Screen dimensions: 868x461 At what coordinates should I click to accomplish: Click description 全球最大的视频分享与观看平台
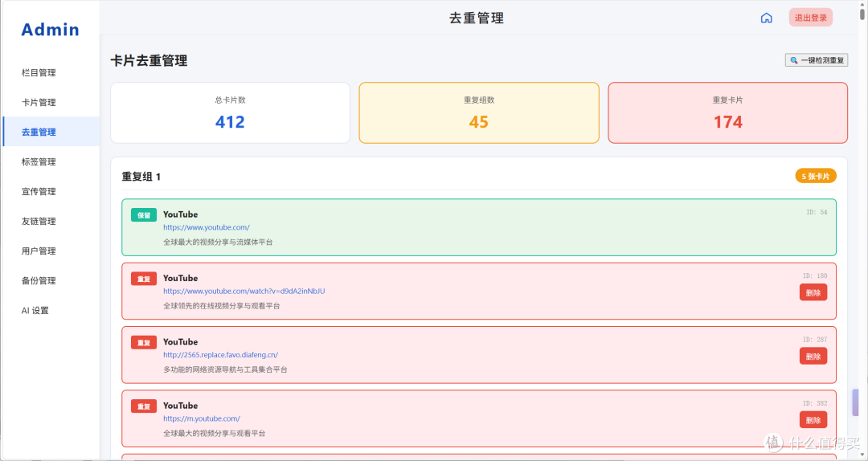pos(215,433)
